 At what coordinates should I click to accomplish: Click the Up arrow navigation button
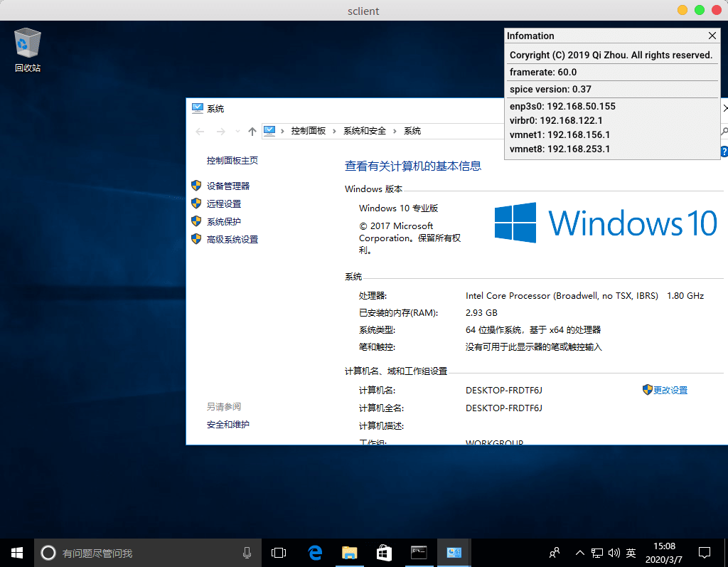tap(252, 131)
